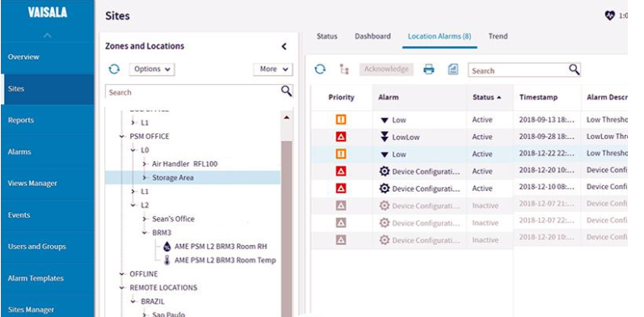The height and width of the screenshot is (317, 644).
Task: Click the gear icon of 2018-12-20 inactive alarm
Action: (385, 239)
